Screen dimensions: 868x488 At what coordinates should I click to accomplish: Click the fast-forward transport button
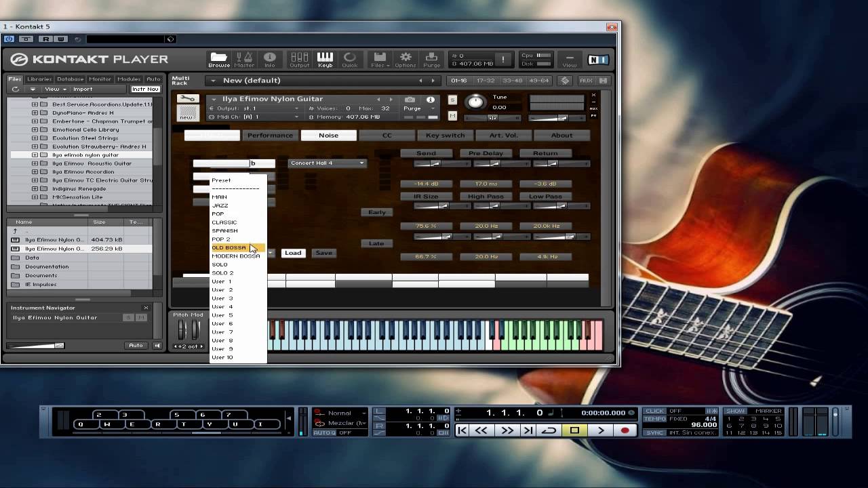[507, 430]
